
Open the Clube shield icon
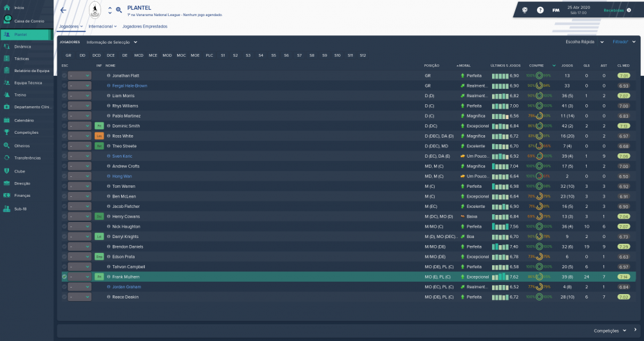coord(6,170)
